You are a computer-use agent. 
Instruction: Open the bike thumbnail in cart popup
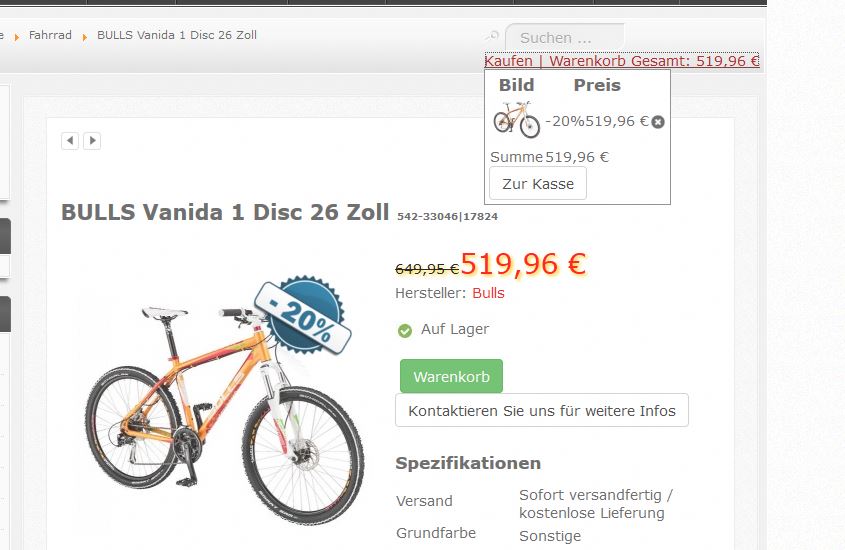pyautogui.click(x=516, y=120)
